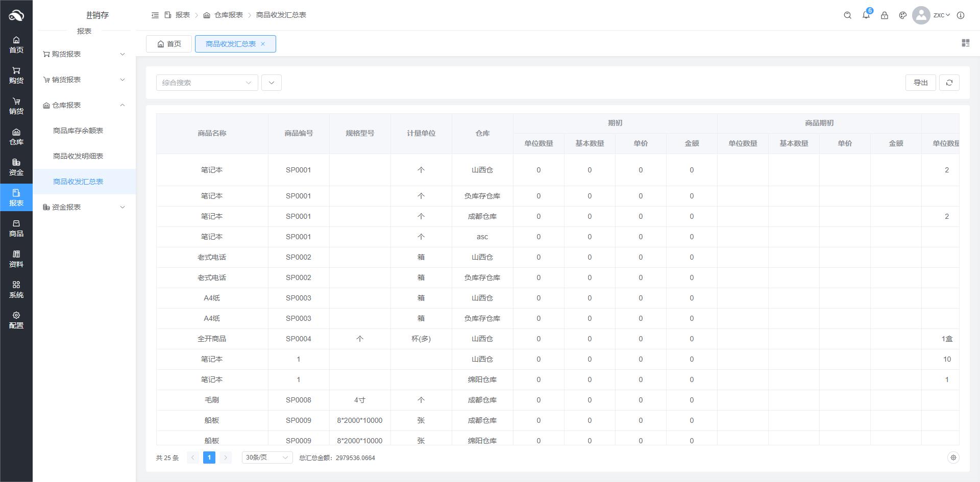Open the 仓库 module in left sidebar
The image size is (980, 482).
point(16,137)
